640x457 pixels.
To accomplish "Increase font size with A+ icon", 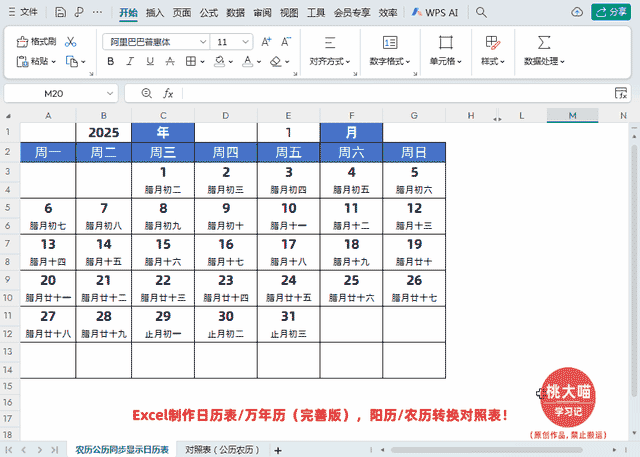I will pos(266,42).
